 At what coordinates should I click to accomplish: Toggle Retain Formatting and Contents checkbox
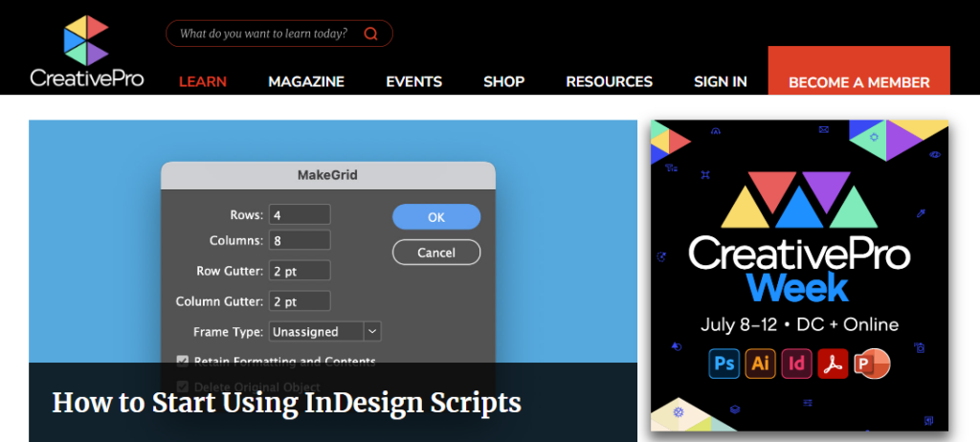(183, 362)
